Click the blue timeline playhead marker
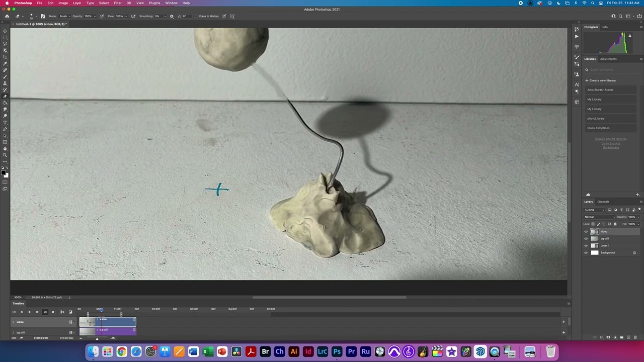644x362 pixels. coord(101,310)
